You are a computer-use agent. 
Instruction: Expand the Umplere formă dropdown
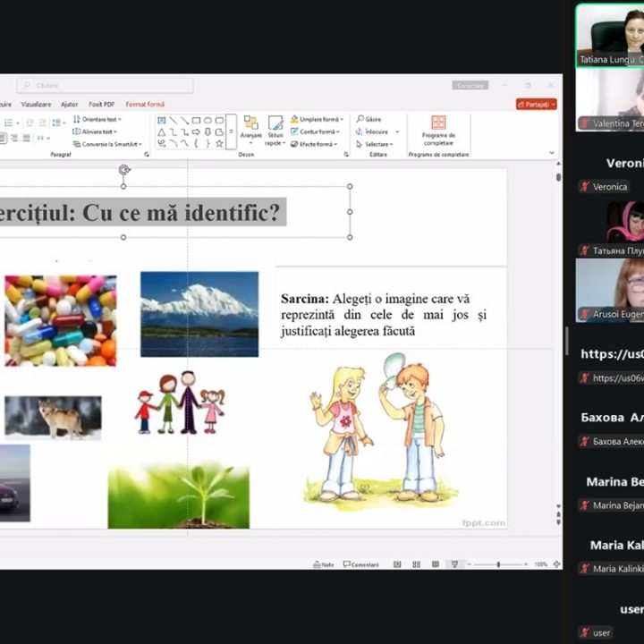318,119
